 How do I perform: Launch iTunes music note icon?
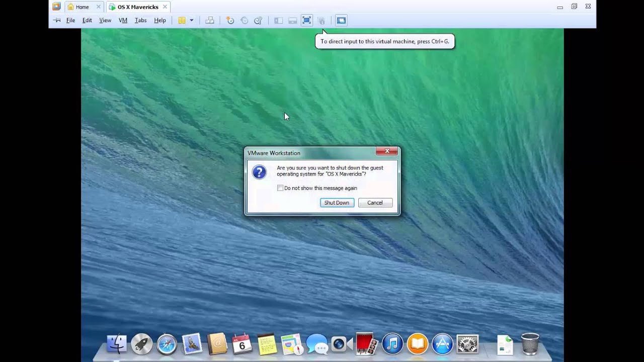[392, 344]
